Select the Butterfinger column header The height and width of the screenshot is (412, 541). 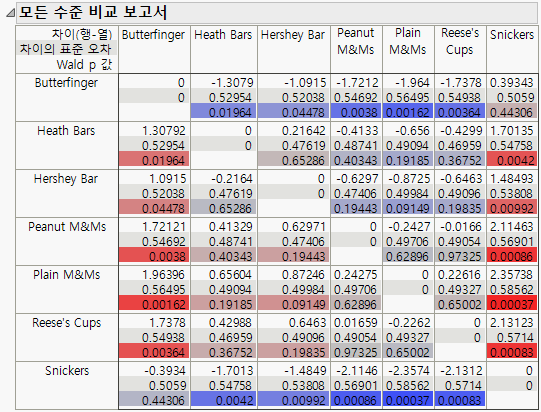coord(154,35)
